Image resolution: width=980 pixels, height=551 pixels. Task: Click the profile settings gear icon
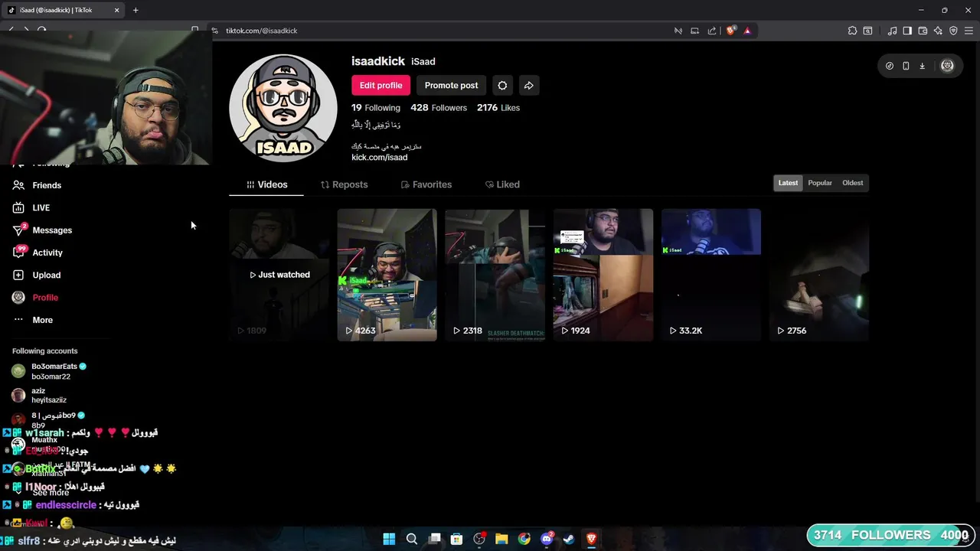[502, 86]
